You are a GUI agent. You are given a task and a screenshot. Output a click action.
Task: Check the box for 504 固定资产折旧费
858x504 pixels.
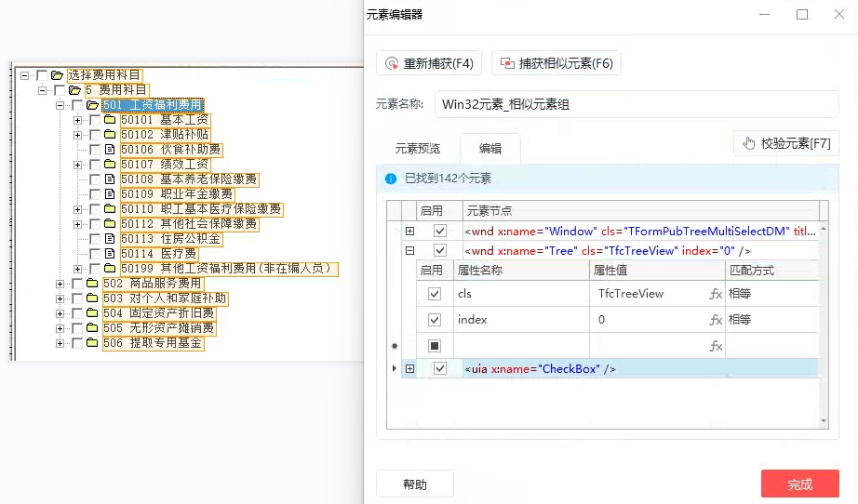point(77,313)
